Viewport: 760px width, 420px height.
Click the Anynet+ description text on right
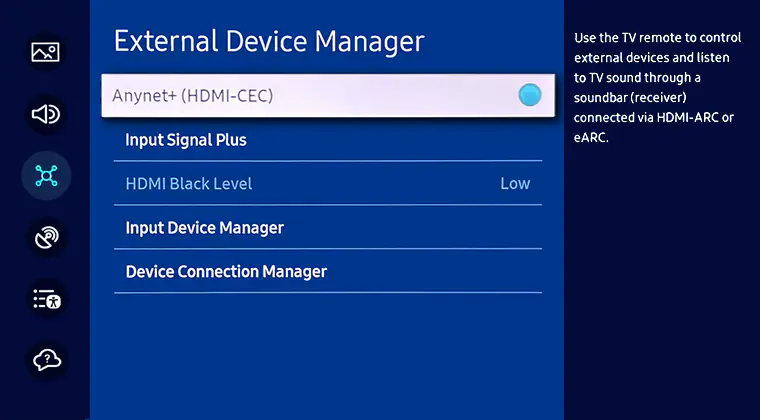pos(657,88)
